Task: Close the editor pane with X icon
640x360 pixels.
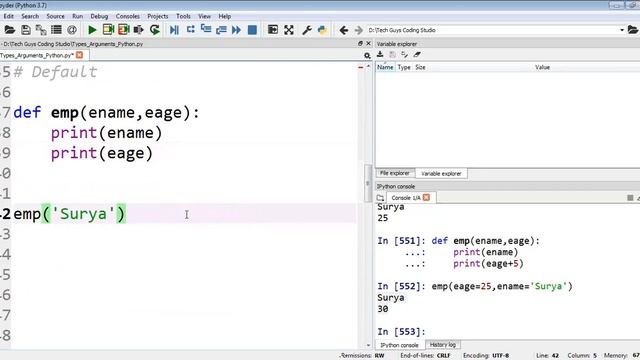Action: coord(369,43)
